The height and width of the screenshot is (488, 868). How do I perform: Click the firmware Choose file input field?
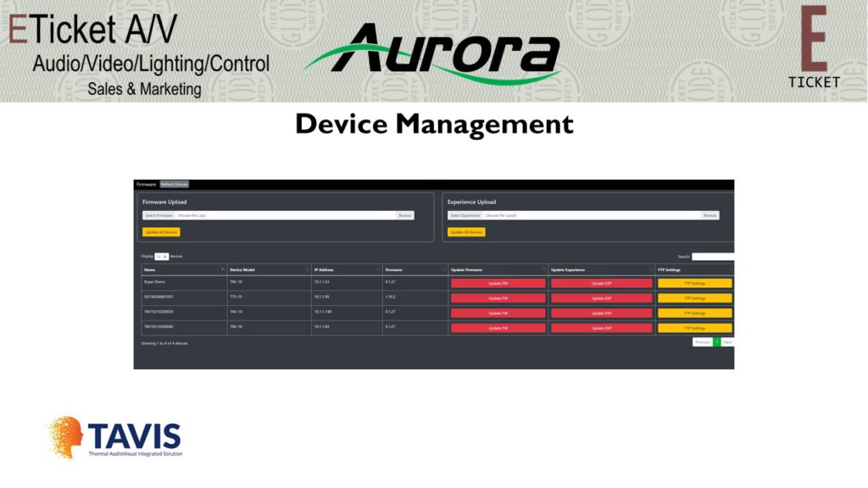286,215
